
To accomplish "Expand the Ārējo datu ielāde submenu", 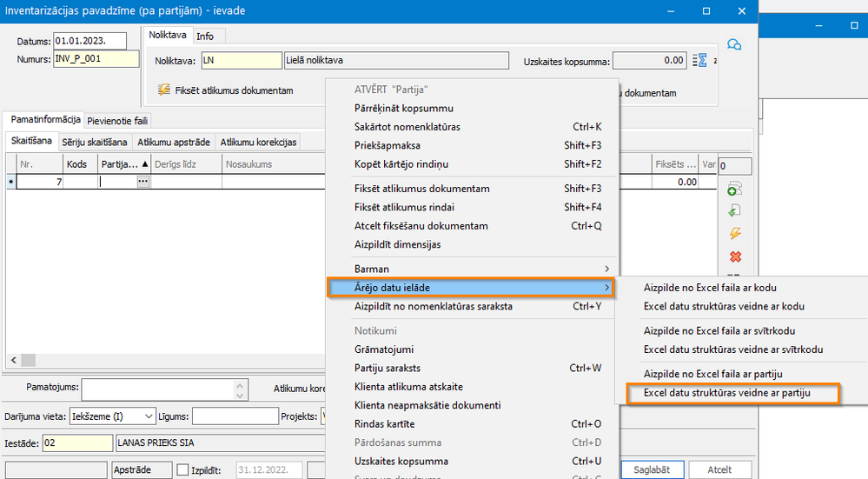I will point(471,288).
